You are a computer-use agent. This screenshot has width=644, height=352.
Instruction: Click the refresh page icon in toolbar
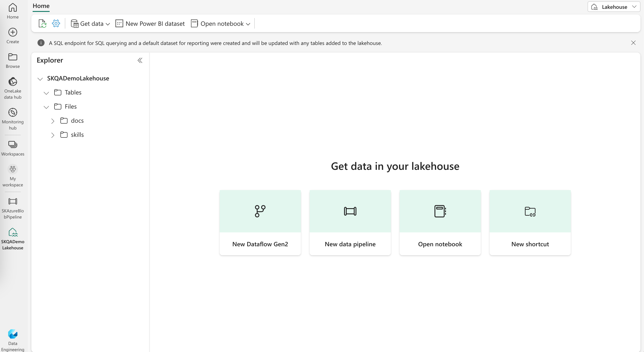43,24
